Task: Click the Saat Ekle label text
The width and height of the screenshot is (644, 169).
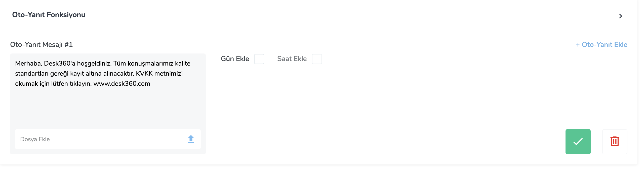Action: 292,59
